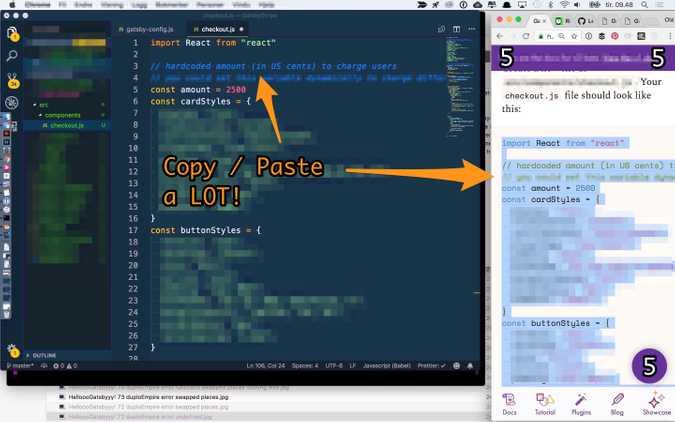
Task: Open the Docs section icon
Action: (x=510, y=400)
